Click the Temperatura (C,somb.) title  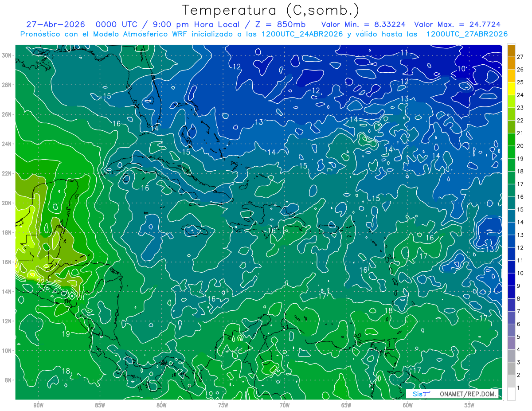point(270,10)
